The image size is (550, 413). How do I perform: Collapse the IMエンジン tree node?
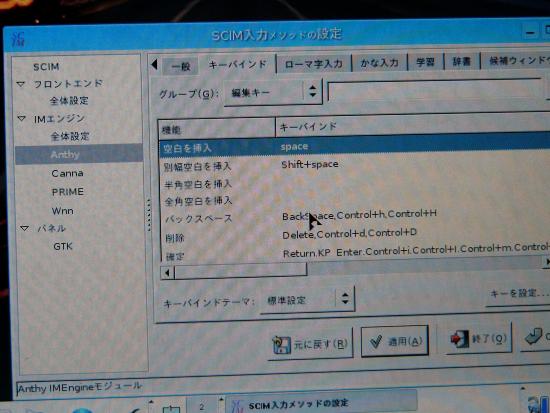click(21, 119)
